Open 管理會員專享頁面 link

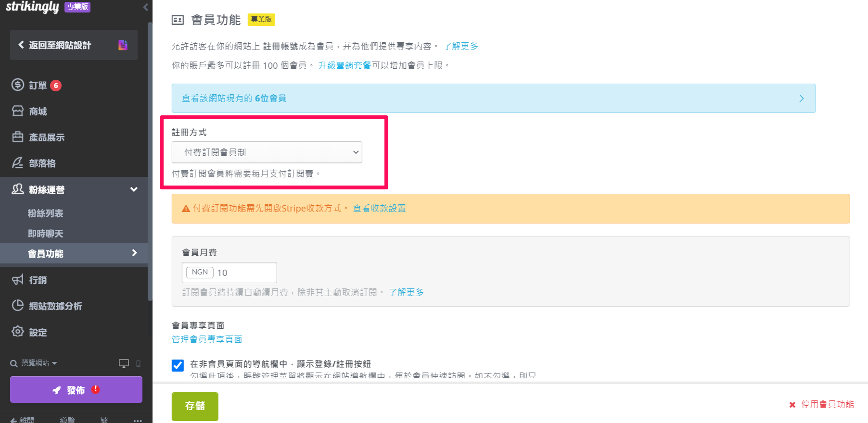tap(207, 339)
